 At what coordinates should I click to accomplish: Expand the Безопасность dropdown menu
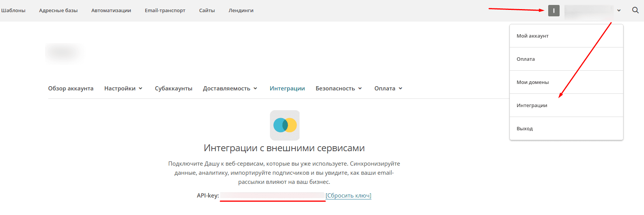point(338,89)
